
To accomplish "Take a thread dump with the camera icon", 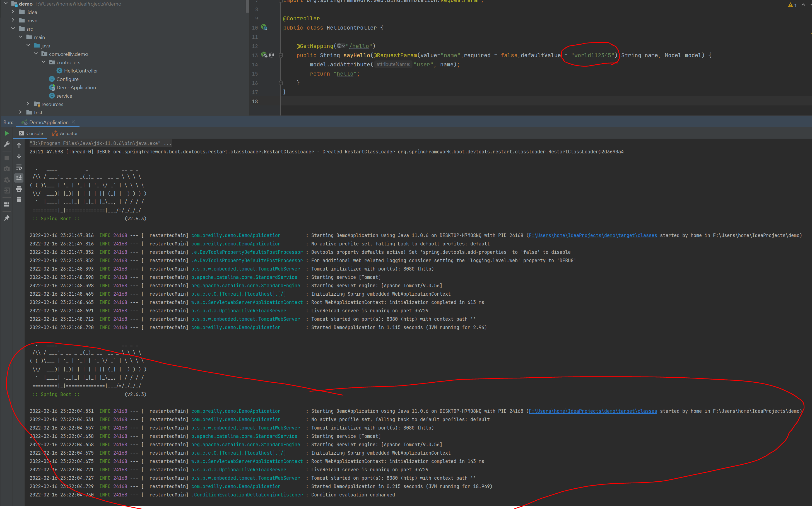I will (x=7, y=169).
